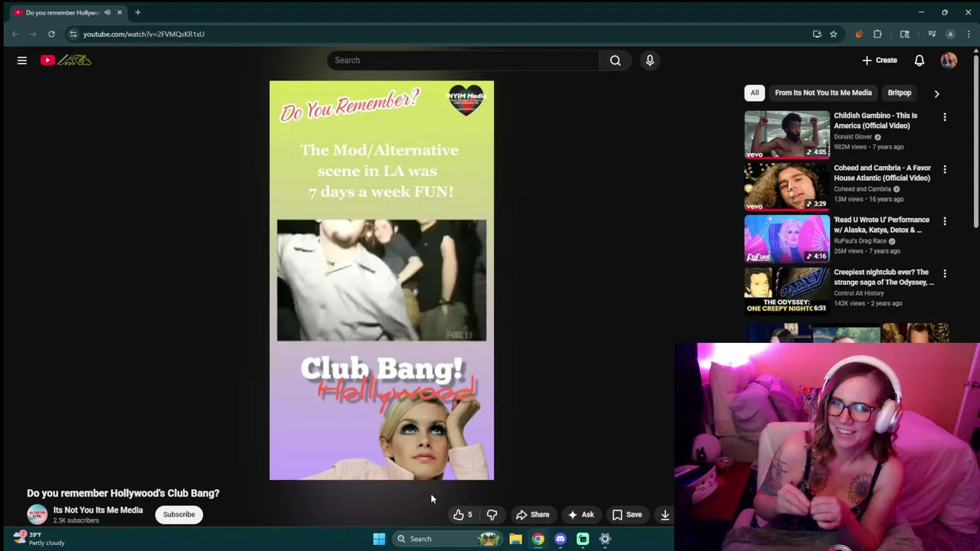Dislike the video with thumbs down
Screen dimensions: 980x551
coord(492,515)
